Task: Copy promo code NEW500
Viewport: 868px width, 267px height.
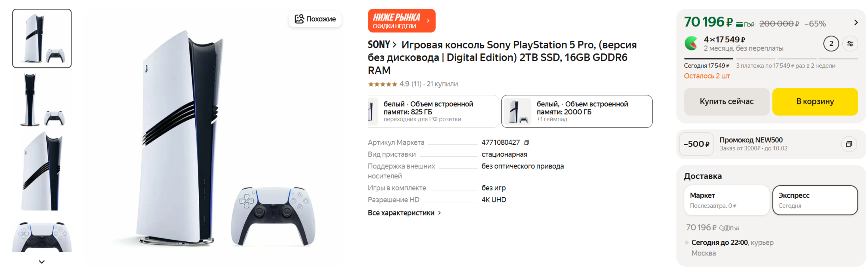Action: click(x=849, y=144)
